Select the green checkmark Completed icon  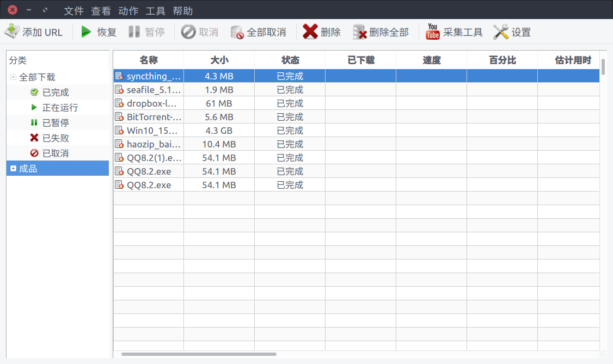pos(34,92)
